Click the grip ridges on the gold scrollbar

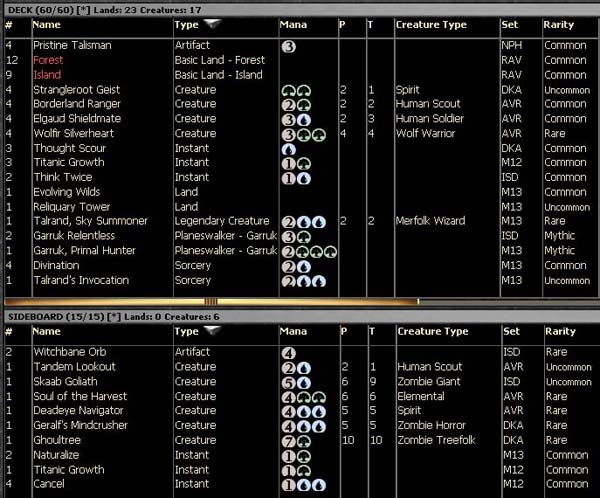pos(210,302)
